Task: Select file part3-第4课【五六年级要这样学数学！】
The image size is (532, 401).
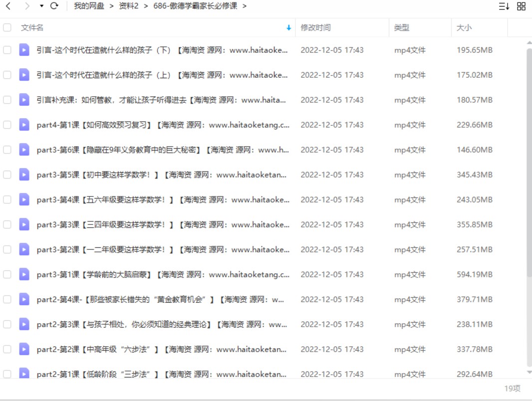Action: [163, 200]
